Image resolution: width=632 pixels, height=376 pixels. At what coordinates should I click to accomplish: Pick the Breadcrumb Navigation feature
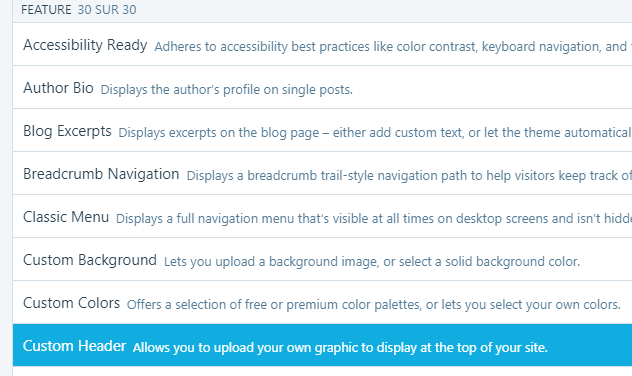[322, 174]
